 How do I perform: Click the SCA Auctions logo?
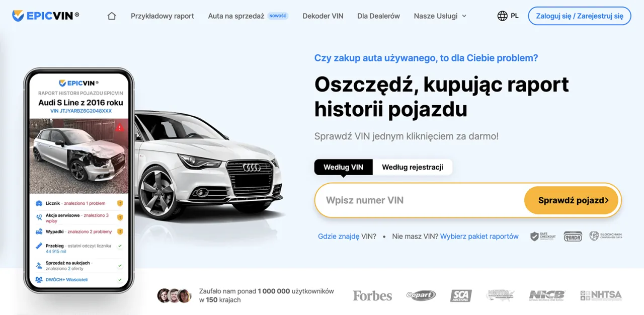tap(461, 295)
